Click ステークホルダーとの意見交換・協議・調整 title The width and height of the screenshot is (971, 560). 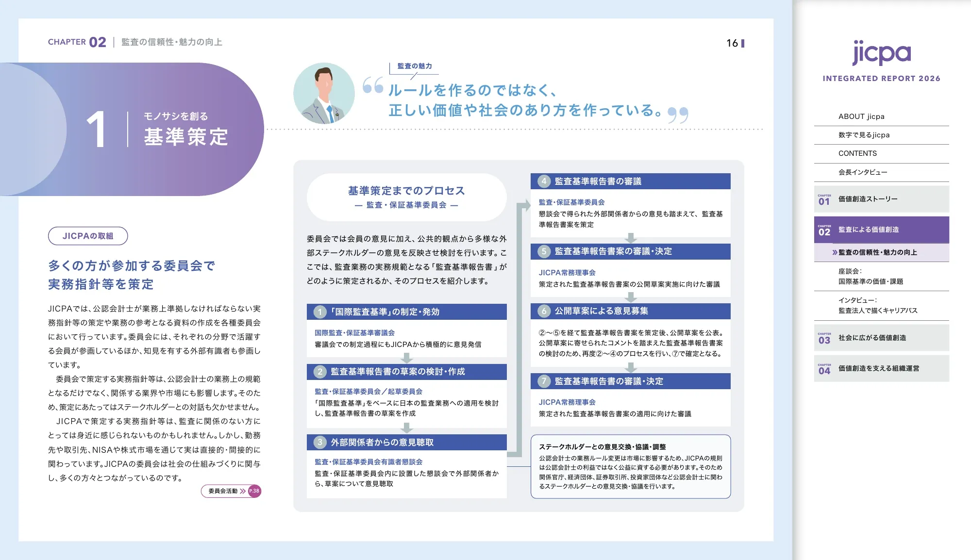coord(603,447)
